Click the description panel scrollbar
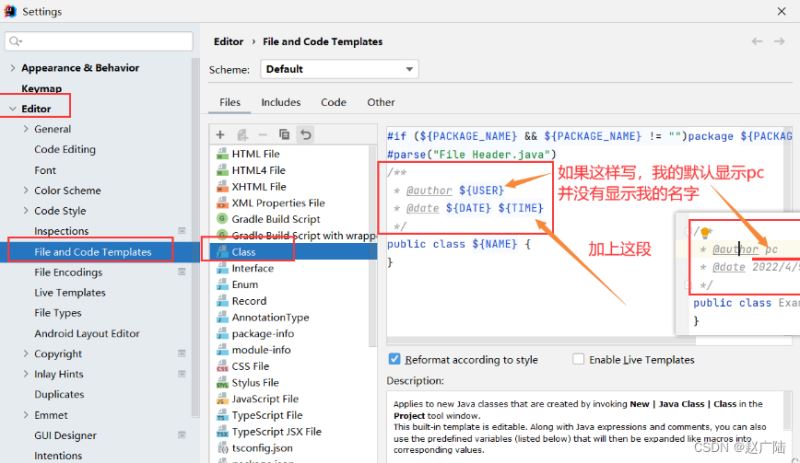 click(788, 413)
